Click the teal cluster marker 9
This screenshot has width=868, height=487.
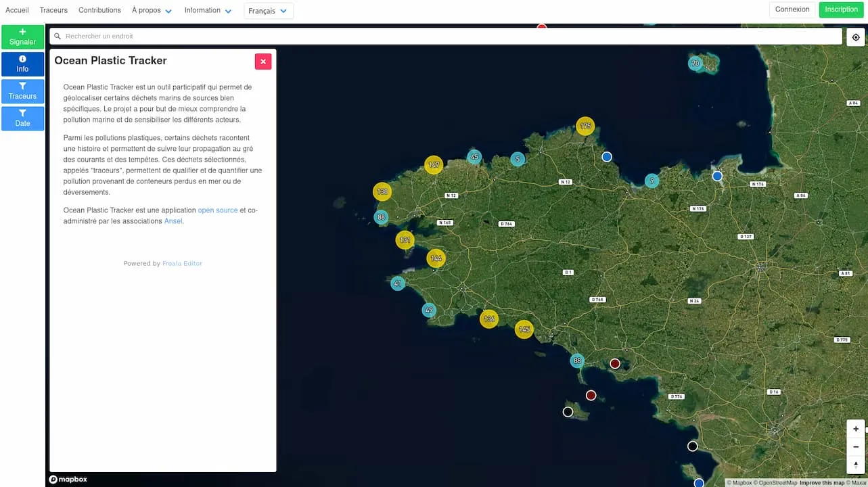[x=652, y=181]
